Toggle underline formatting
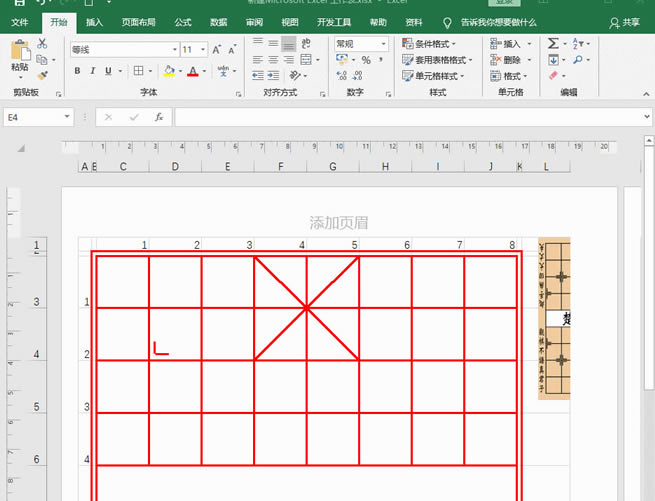 (x=107, y=71)
